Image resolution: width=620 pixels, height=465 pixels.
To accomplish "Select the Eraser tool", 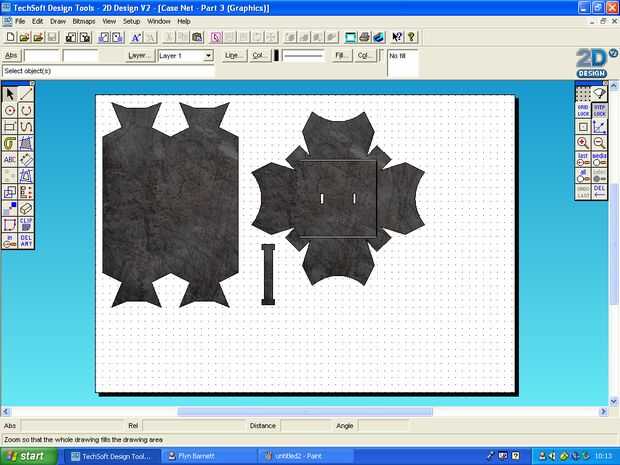I will tap(26, 208).
